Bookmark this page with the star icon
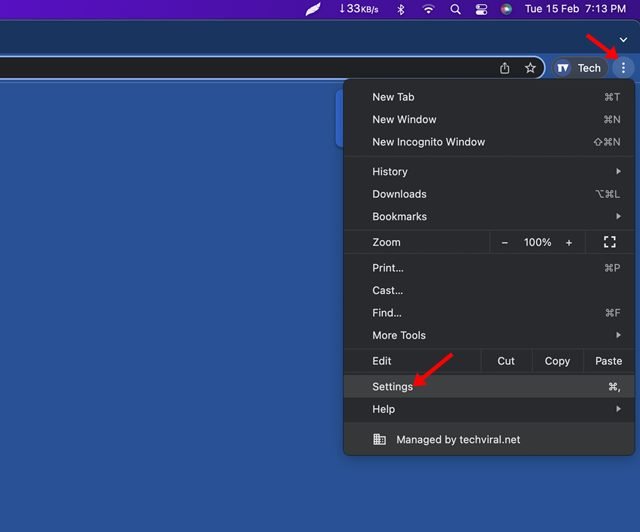This screenshot has height=532, width=640. (530, 68)
